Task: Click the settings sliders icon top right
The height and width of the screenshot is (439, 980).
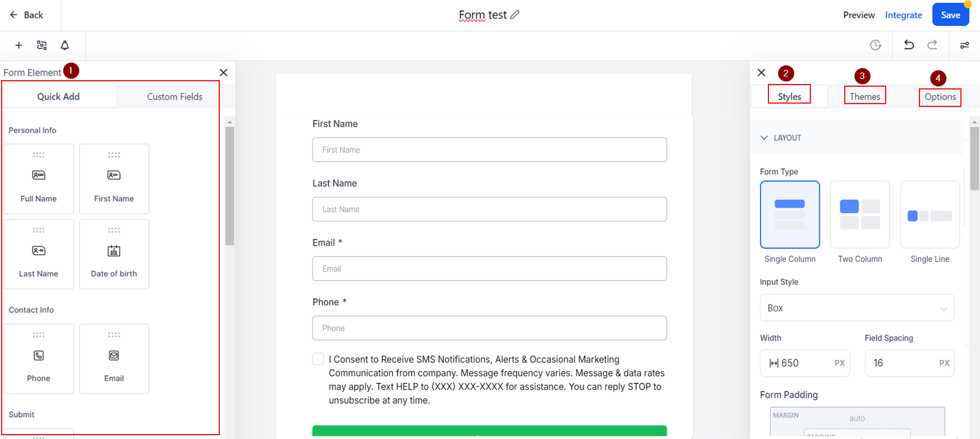Action: tap(964, 45)
